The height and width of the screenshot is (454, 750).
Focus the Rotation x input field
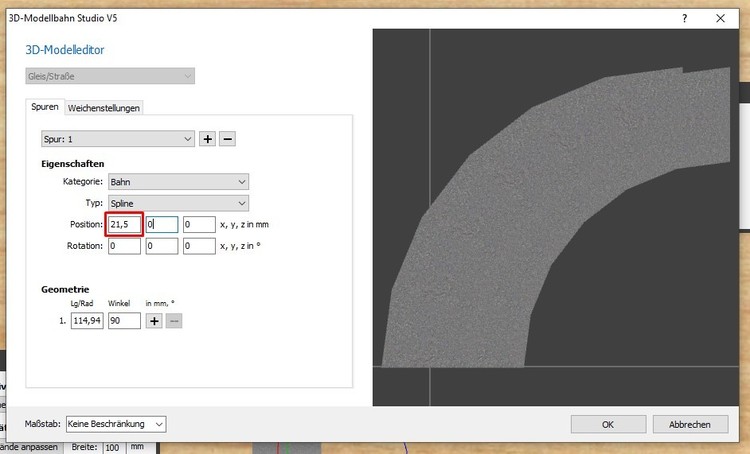(124, 246)
